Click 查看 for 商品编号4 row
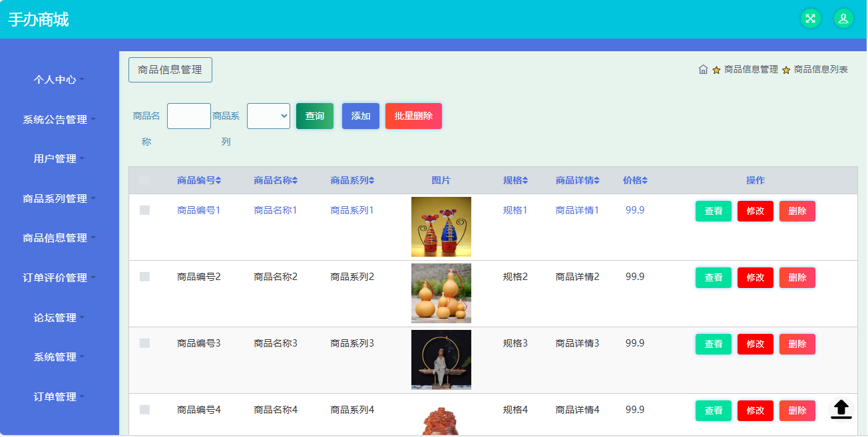Viewport: 868px width, 437px height. tap(714, 410)
